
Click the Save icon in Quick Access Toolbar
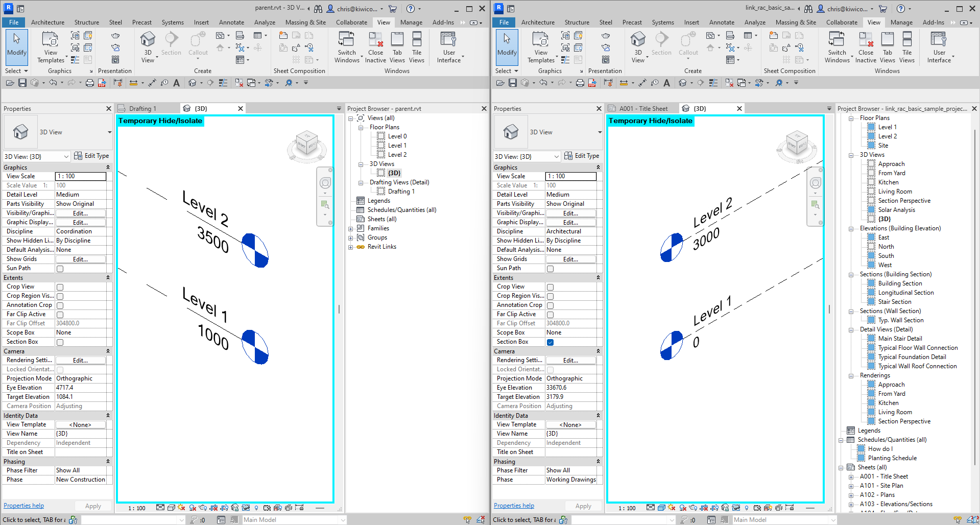[22, 83]
